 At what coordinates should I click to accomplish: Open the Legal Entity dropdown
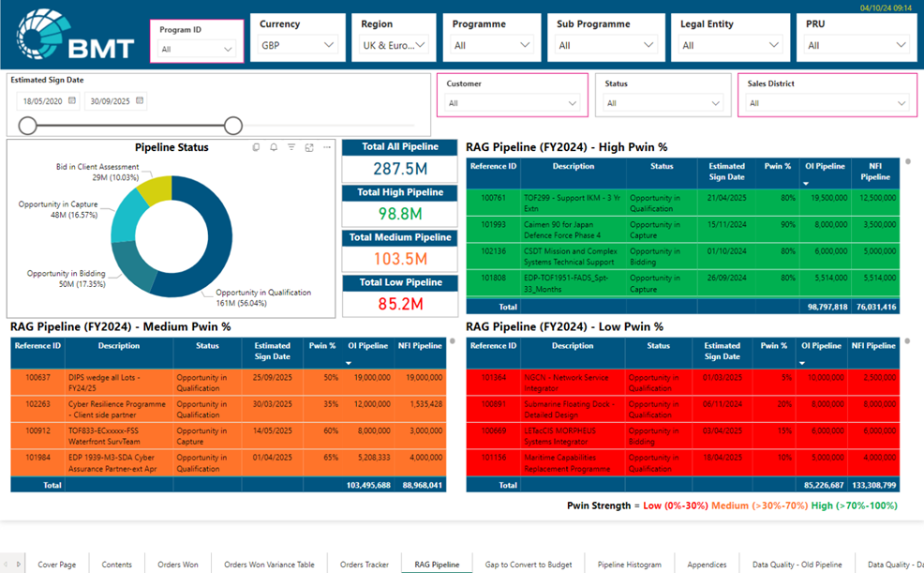point(774,45)
